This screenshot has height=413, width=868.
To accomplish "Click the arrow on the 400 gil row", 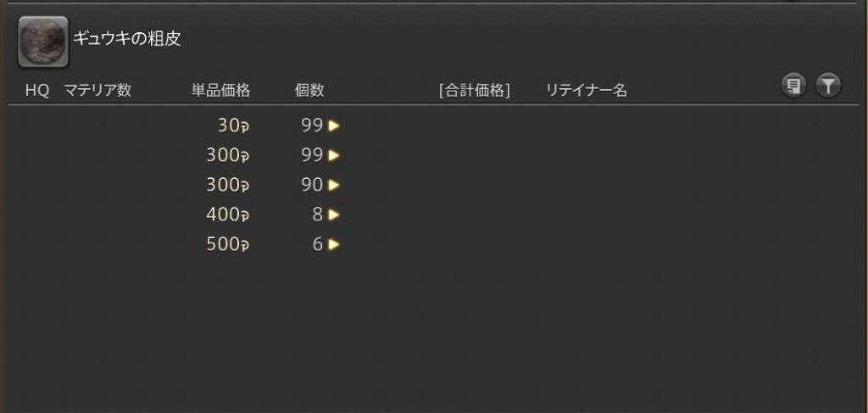I will tap(334, 215).
